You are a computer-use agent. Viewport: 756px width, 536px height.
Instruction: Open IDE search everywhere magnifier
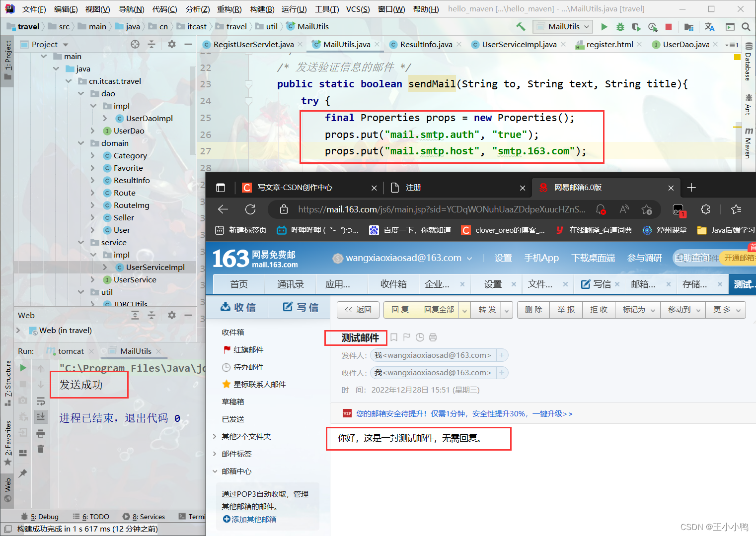pos(746,27)
